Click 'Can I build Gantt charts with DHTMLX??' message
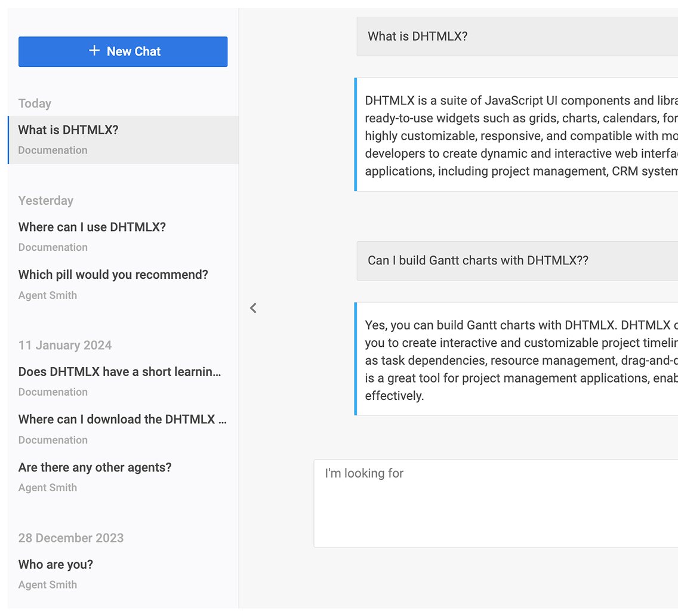This screenshot has height=616, width=678. [x=517, y=261]
